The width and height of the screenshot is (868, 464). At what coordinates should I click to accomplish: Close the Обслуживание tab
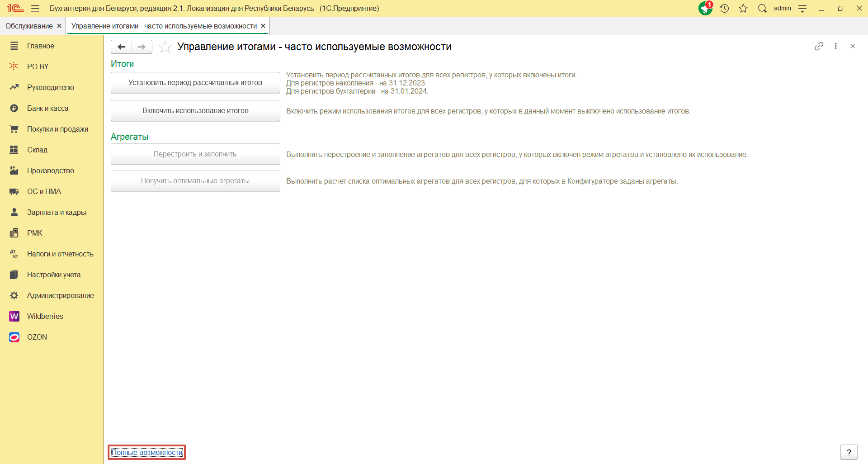[59, 26]
